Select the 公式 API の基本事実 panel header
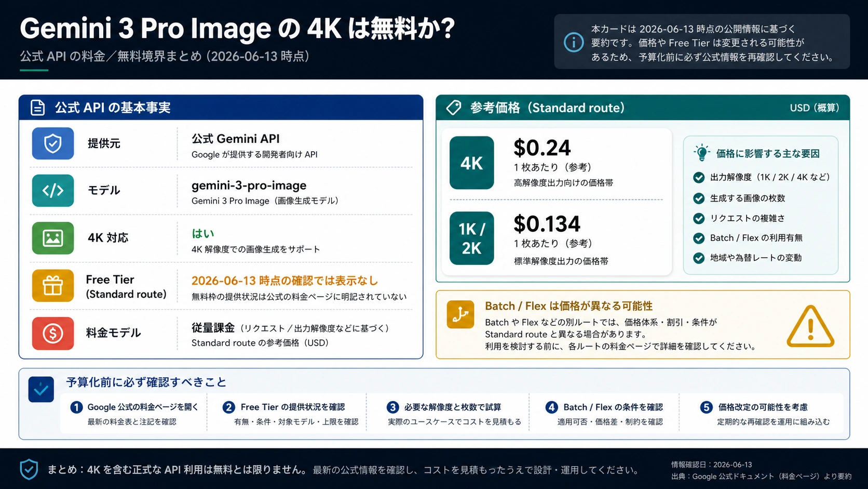This screenshot has height=489, width=868. click(221, 108)
